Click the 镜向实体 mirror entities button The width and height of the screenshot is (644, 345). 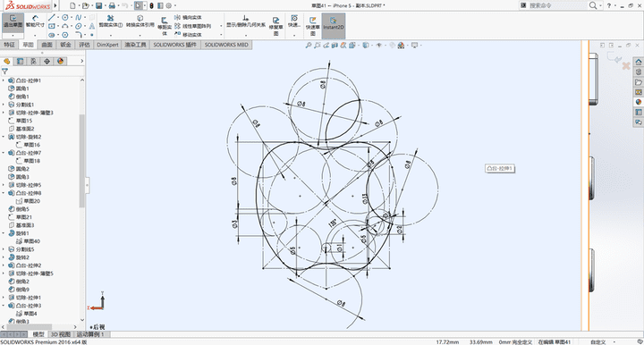(x=188, y=17)
